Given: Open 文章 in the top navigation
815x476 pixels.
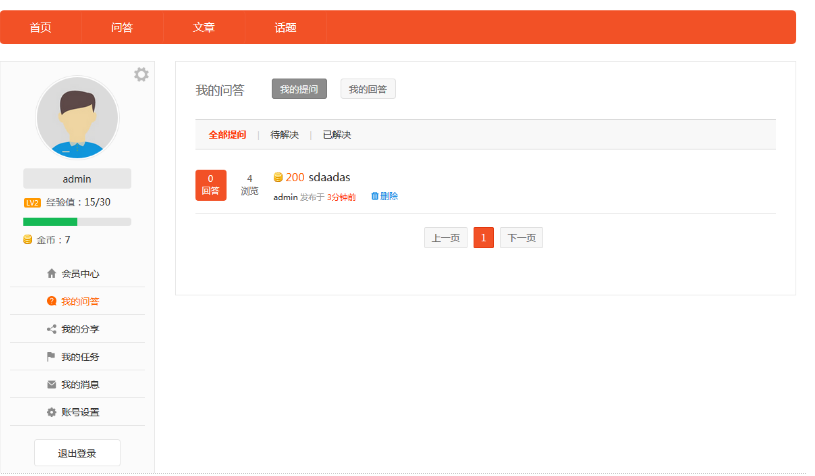Looking at the screenshot, I should point(204,27).
